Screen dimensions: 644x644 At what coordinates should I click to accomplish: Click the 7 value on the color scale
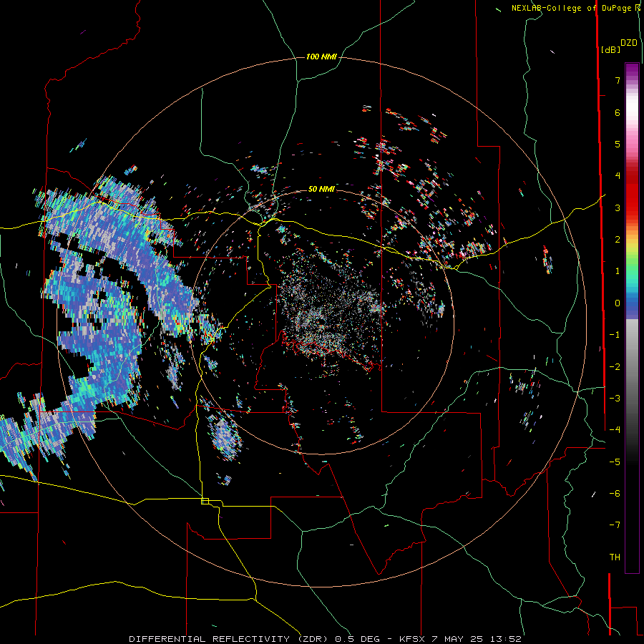point(618,80)
